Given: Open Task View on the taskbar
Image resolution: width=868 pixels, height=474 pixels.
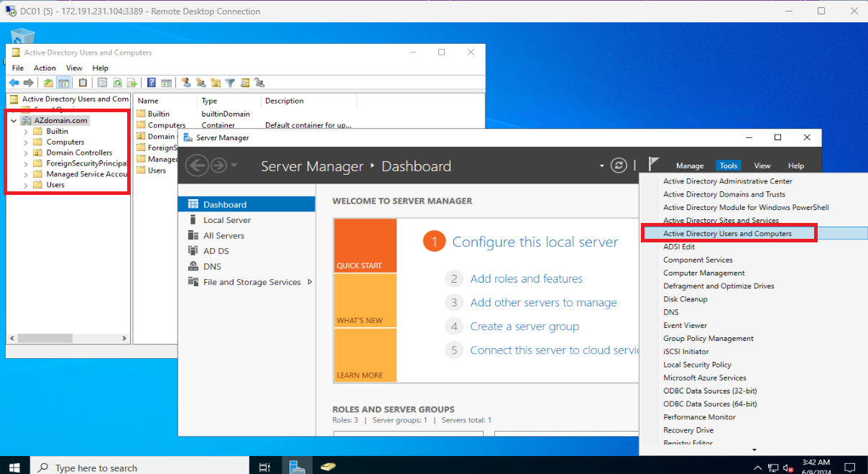Looking at the screenshot, I should [x=264, y=468].
